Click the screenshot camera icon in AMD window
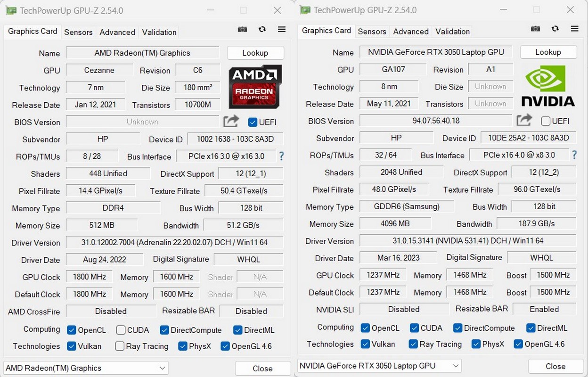Viewport: 588px width, 377px height. click(x=242, y=30)
